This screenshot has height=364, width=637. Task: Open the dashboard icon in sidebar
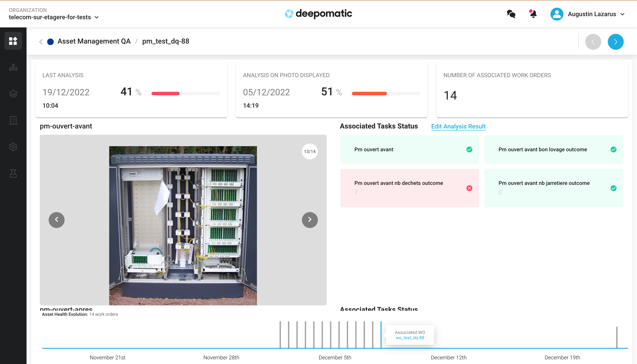click(x=13, y=41)
